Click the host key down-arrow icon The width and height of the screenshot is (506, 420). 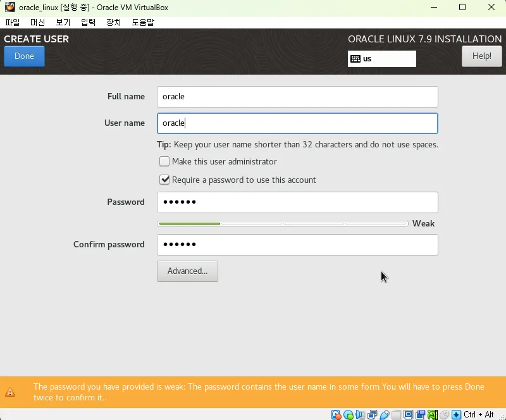click(456, 414)
